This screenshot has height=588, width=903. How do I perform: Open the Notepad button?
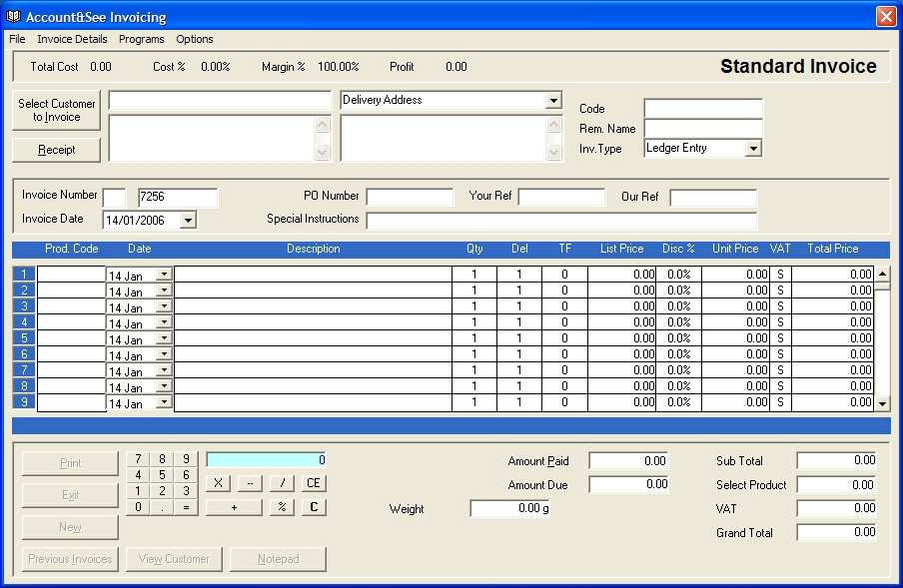pyautogui.click(x=278, y=559)
